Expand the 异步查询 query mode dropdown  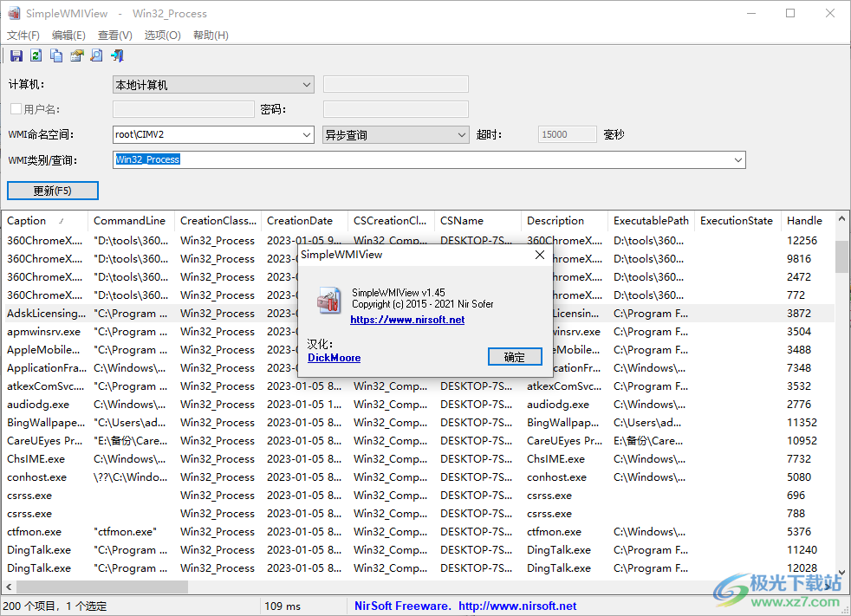click(462, 134)
